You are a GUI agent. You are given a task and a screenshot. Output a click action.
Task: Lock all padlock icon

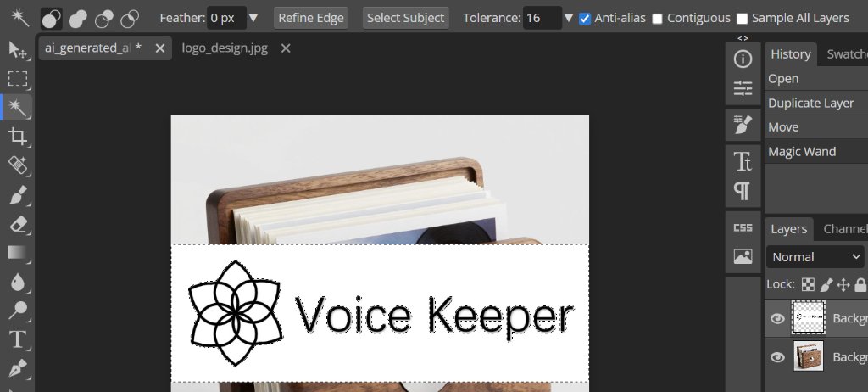[x=860, y=285]
